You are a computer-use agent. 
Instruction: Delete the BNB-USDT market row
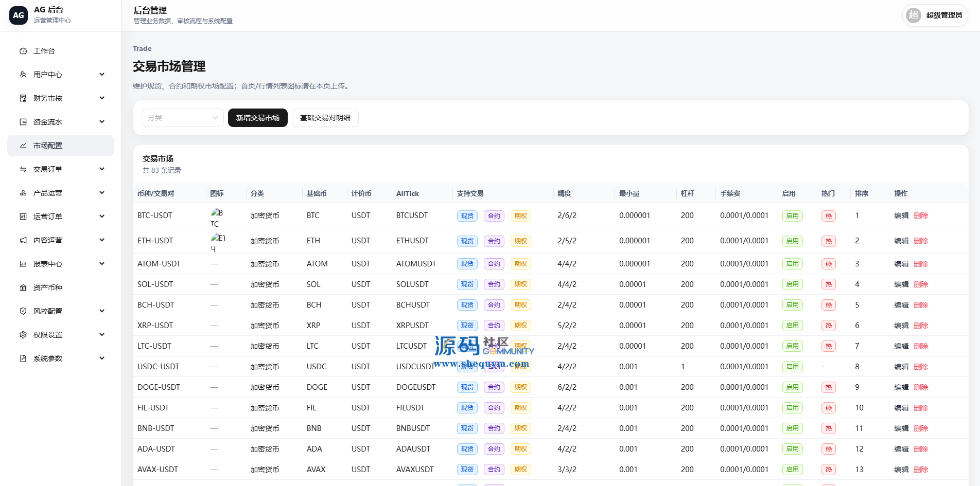coord(921,428)
